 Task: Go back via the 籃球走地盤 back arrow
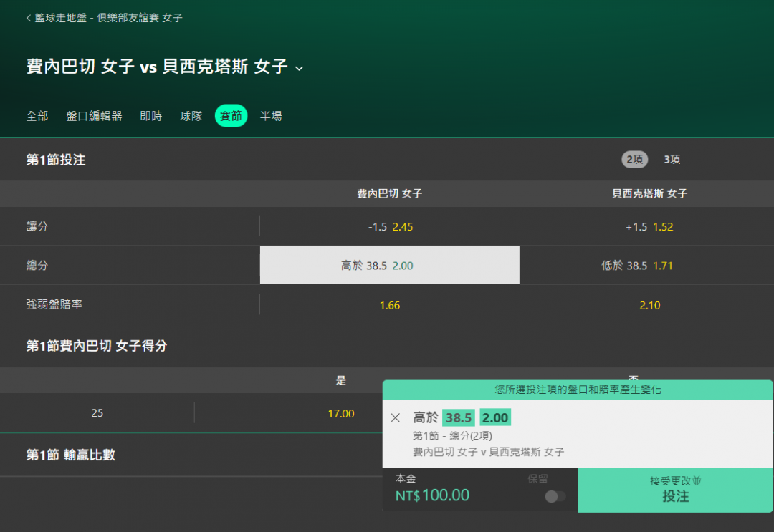point(29,18)
